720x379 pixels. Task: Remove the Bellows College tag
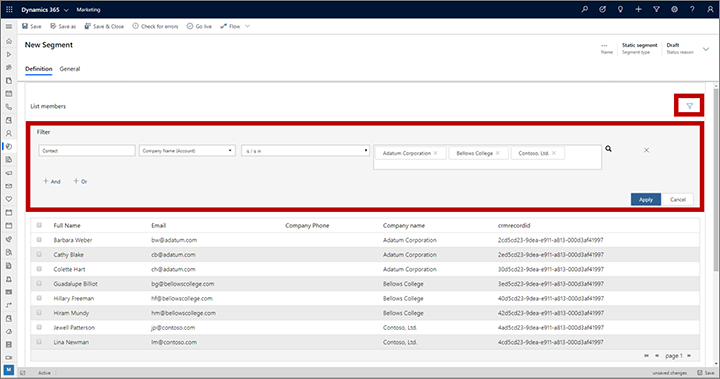coord(497,153)
